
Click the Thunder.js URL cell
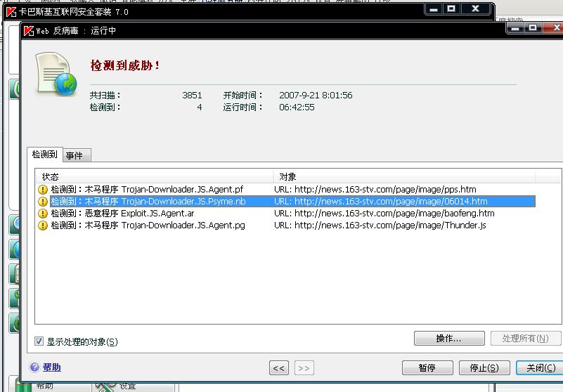pos(380,225)
